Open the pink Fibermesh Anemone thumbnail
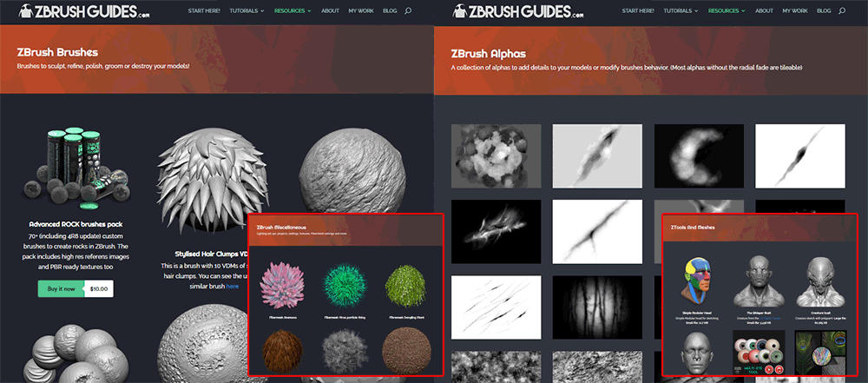Image resolution: width=868 pixels, height=383 pixels. click(x=284, y=287)
